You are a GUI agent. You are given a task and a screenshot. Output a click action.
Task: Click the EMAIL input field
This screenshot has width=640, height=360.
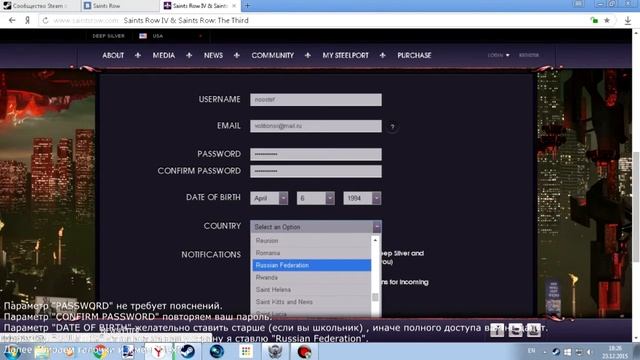click(x=316, y=126)
